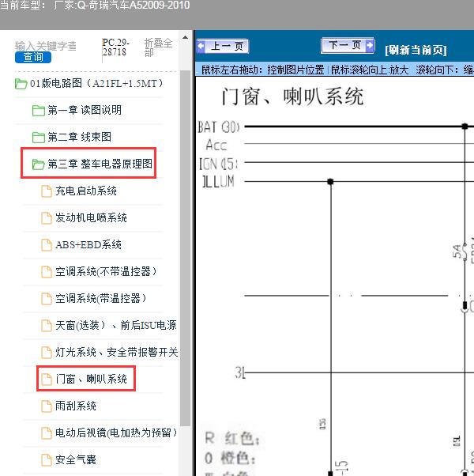Screen dimensions: 474x476
Task: Click the R 红色 color legend entry
Action: (x=232, y=438)
